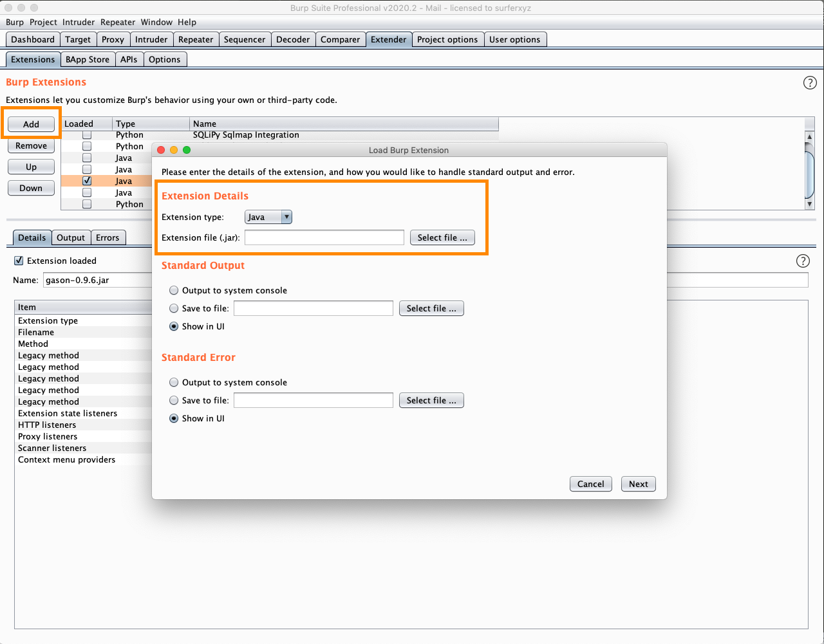Click the Add extension button

[x=31, y=124]
